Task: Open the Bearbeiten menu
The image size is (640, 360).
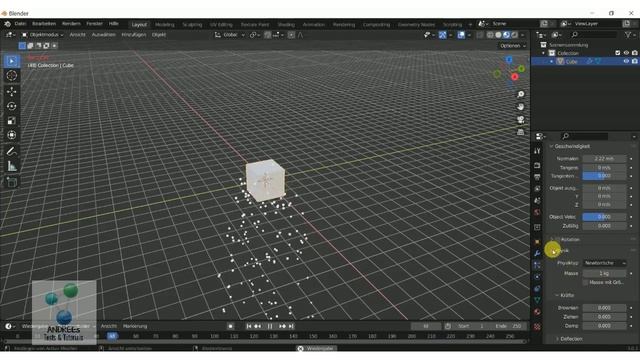Action: point(44,24)
